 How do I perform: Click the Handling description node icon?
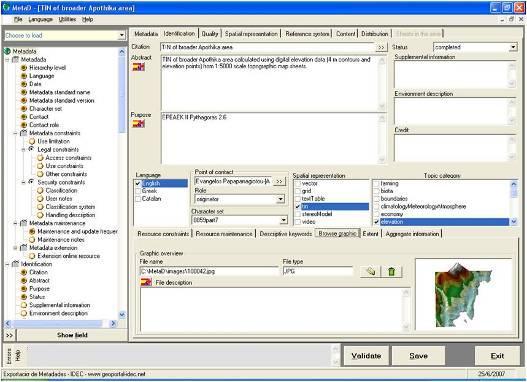(x=40, y=215)
